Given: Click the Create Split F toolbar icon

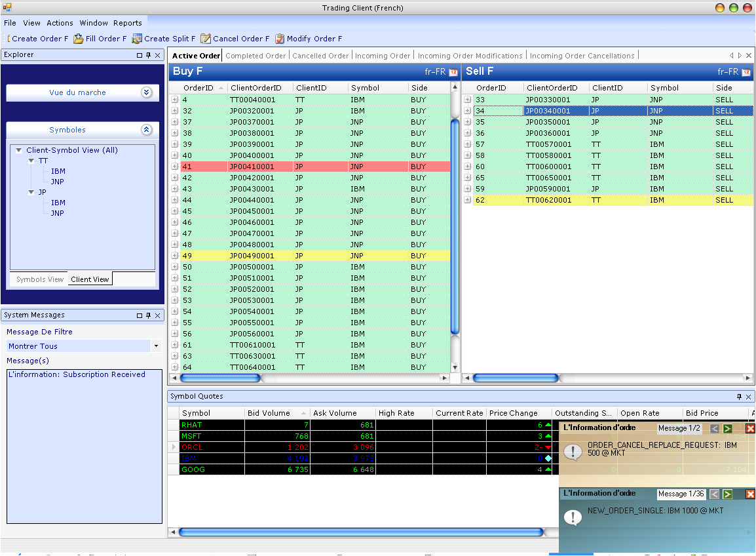Looking at the screenshot, I should 137,39.
